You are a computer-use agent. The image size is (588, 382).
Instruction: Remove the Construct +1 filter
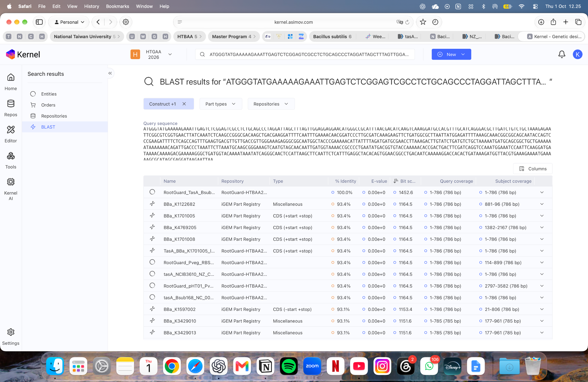coord(184,104)
